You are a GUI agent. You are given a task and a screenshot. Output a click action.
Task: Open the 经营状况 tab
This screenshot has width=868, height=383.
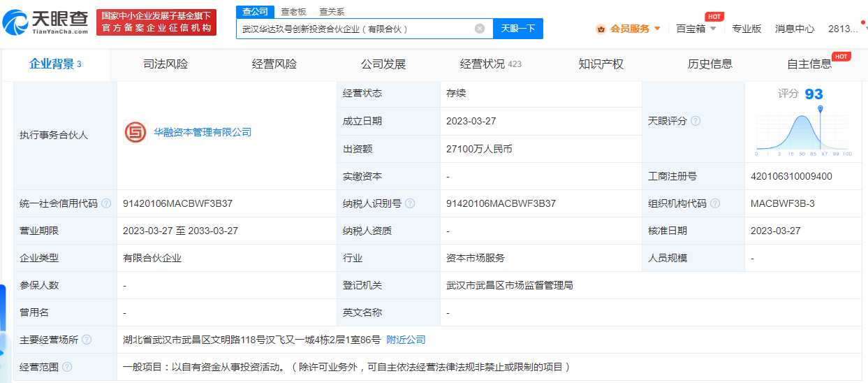click(491, 64)
